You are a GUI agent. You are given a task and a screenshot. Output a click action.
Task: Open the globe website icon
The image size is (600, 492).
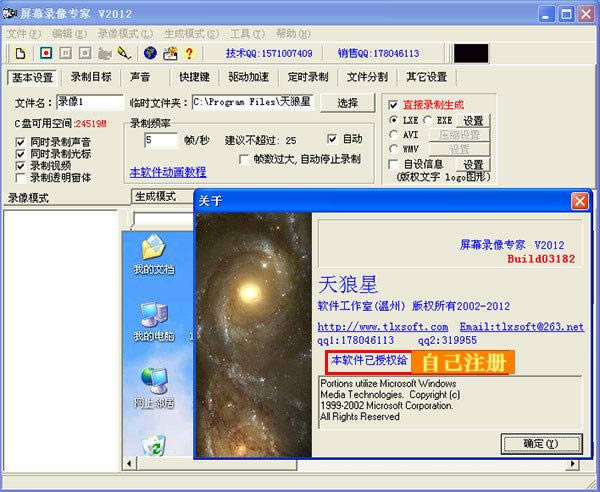tap(150, 53)
